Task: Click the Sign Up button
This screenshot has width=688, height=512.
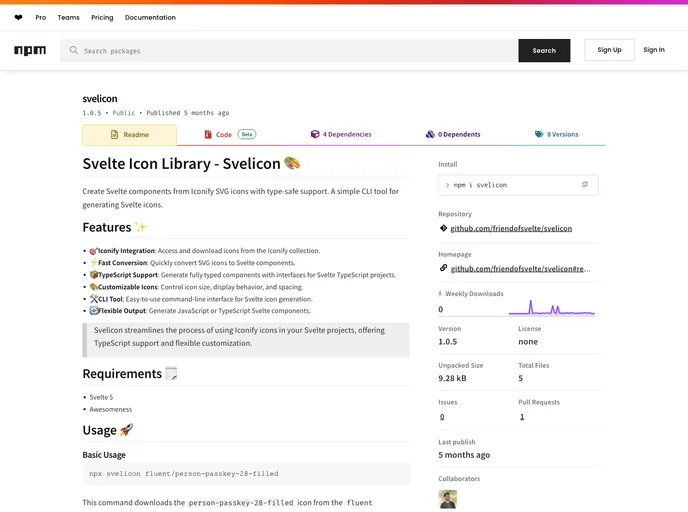Action: pos(609,50)
